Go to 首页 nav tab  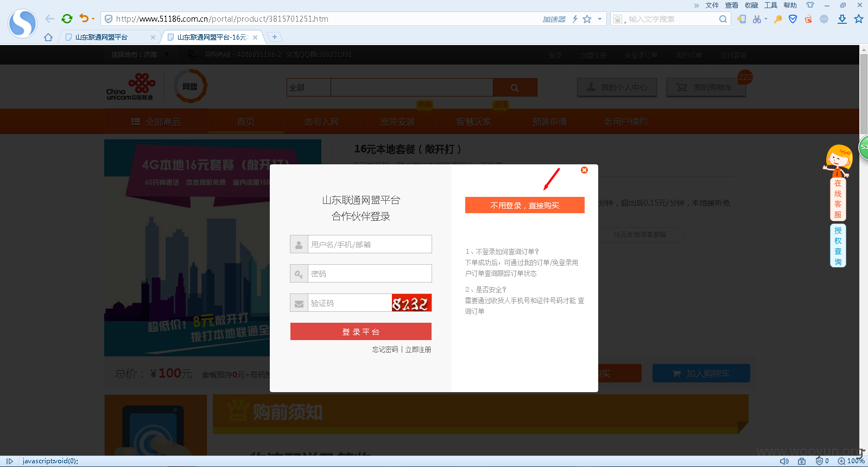tap(246, 121)
